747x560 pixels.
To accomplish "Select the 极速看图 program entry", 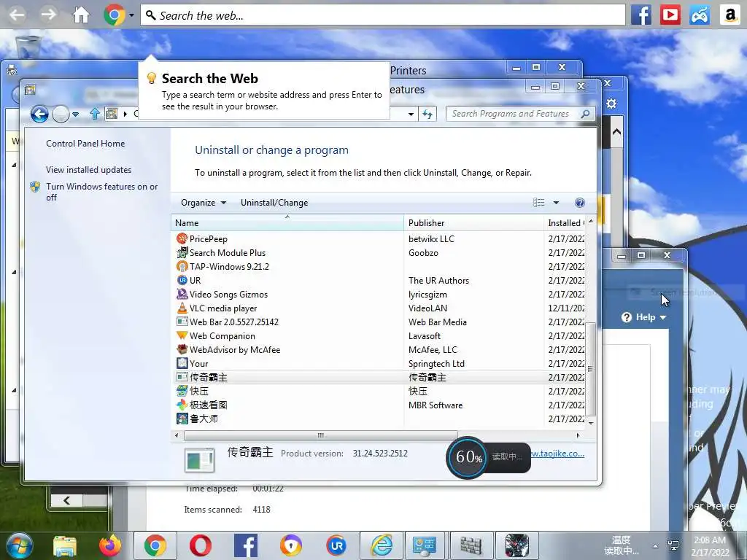I will click(379, 404).
